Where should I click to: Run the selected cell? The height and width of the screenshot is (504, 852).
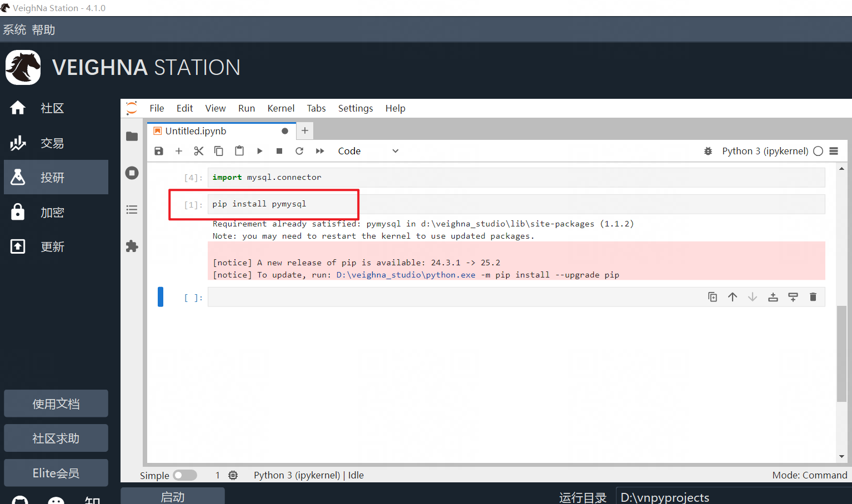pyautogui.click(x=259, y=151)
